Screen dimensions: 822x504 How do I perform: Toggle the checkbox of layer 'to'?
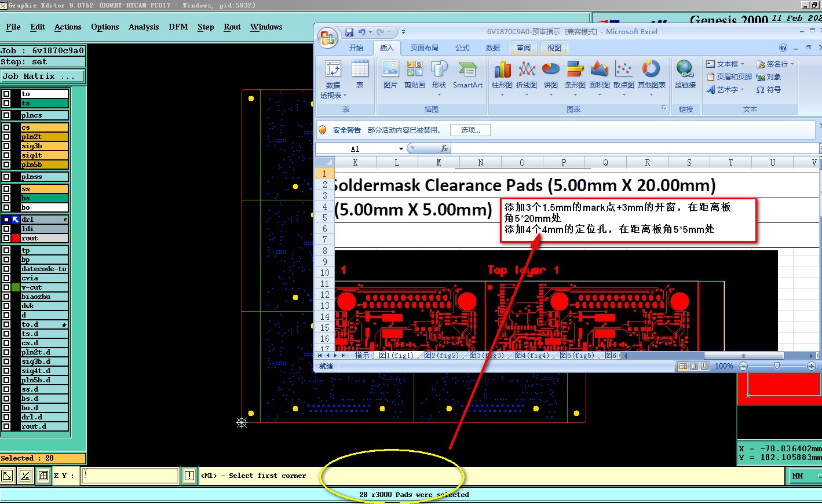(x=6, y=94)
